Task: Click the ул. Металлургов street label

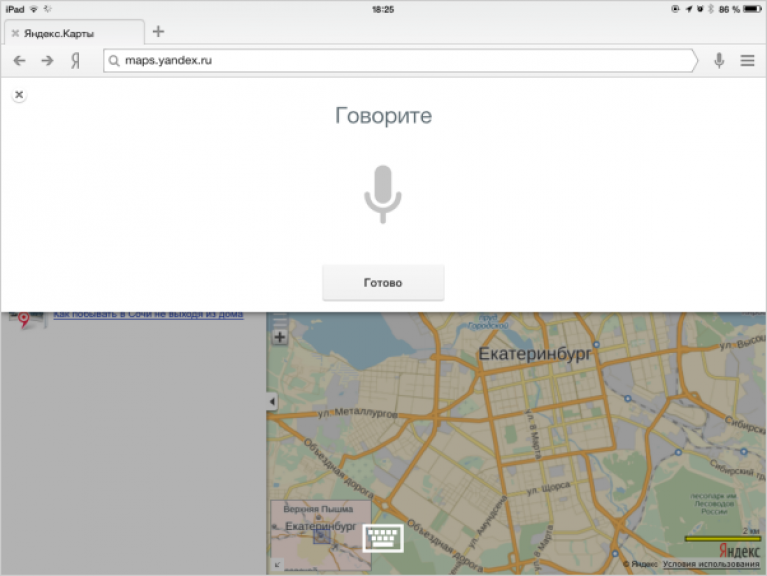Action: pyautogui.click(x=358, y=413)
